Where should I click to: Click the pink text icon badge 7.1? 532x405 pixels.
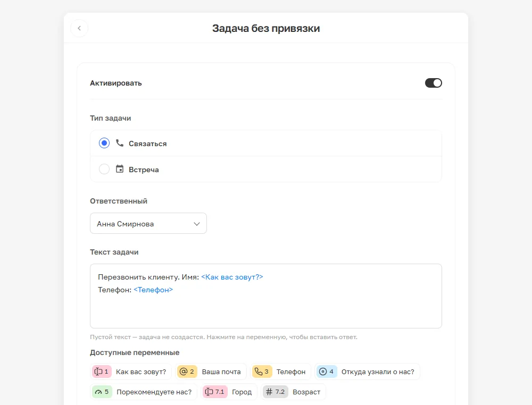coord(215,392)
